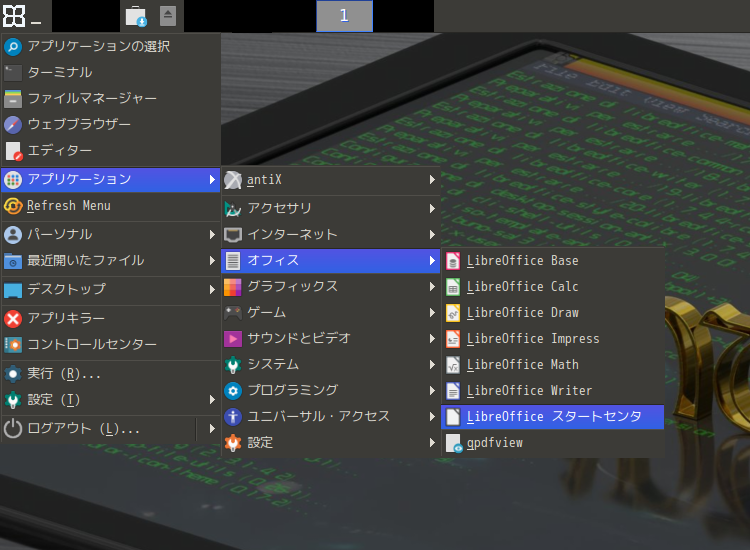Image resolution: width=750 pixels, height=550 pixels.
Task: Open the アクセサリ category
Action: [x=331, y=209]
